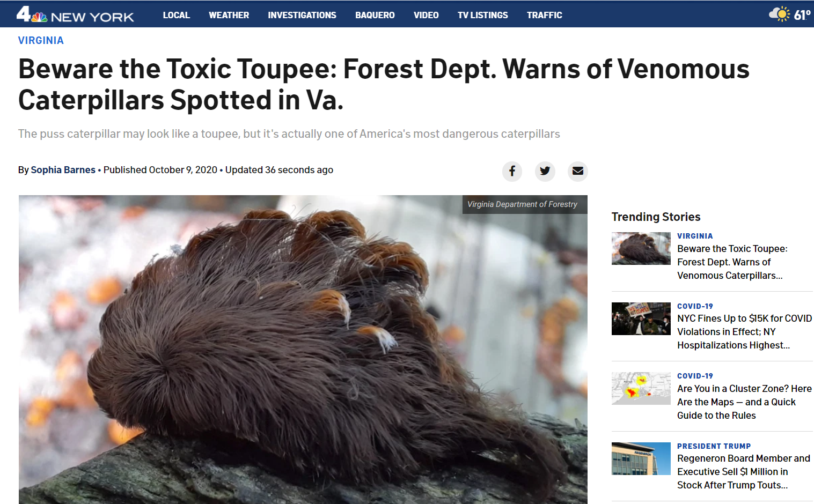Open TV Listings in the navigation bar

483,15
